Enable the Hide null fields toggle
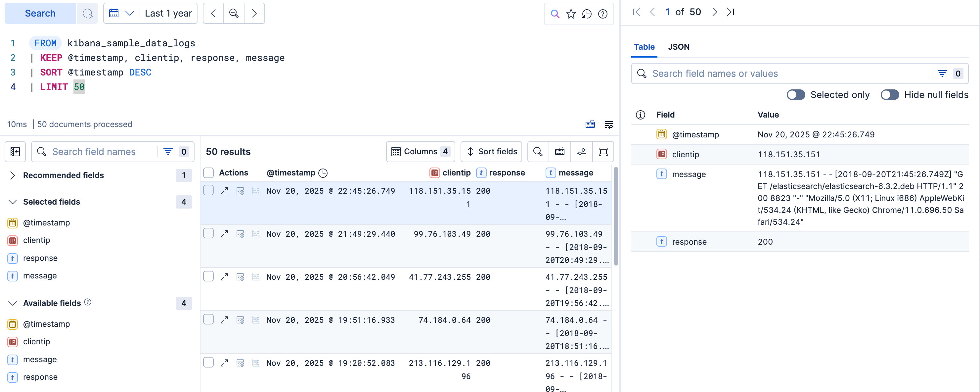 click(890, 95)
